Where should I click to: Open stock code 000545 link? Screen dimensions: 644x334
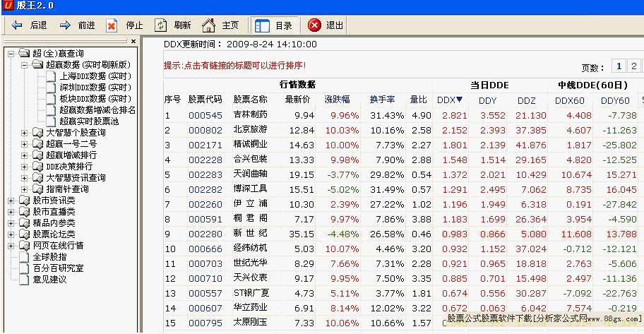coord(205,115)
